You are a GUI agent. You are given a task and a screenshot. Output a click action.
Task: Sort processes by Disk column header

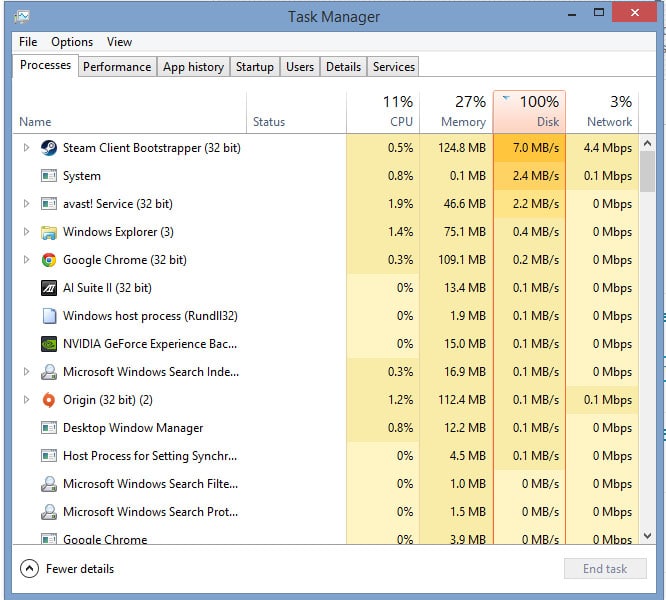click(529, 112)
